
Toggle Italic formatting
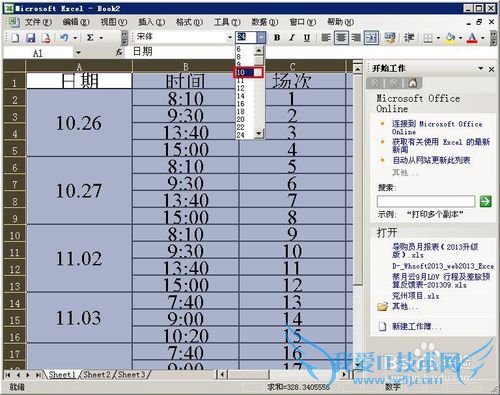tap(292, 38)
